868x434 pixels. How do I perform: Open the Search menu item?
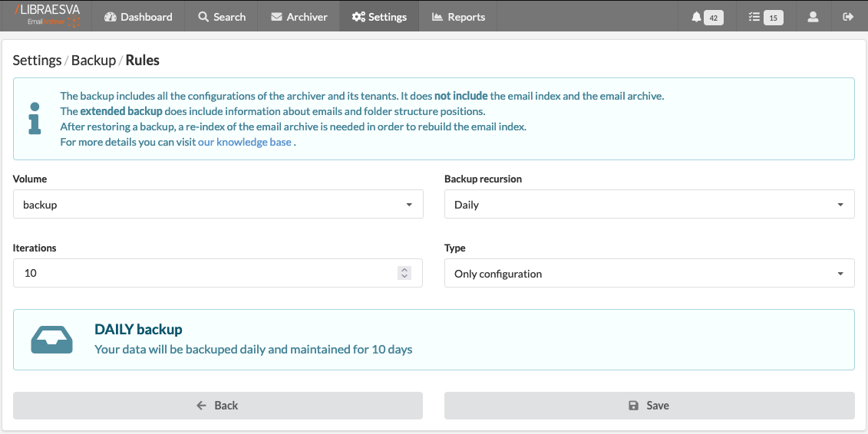[x=222, y=17]
